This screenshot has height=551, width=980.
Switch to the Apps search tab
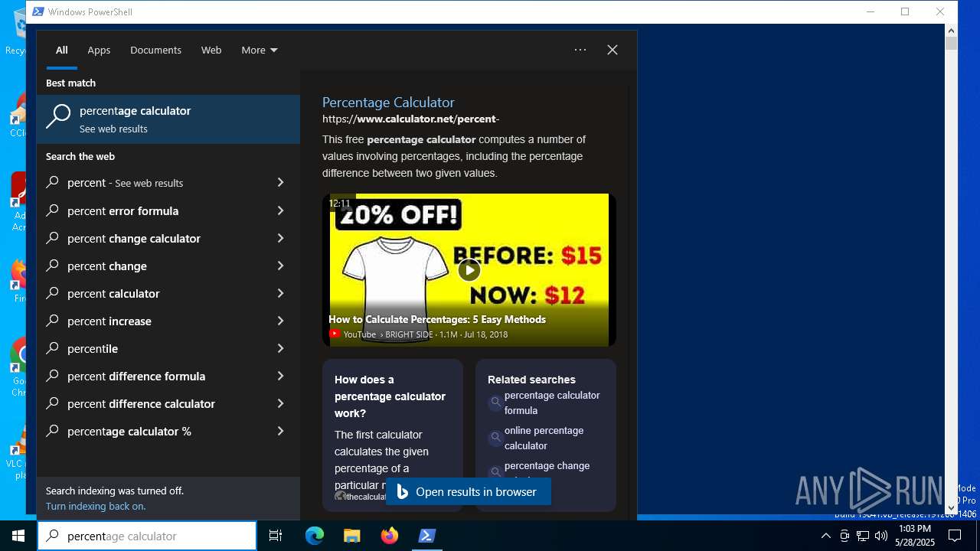click(x=99, y=50)
